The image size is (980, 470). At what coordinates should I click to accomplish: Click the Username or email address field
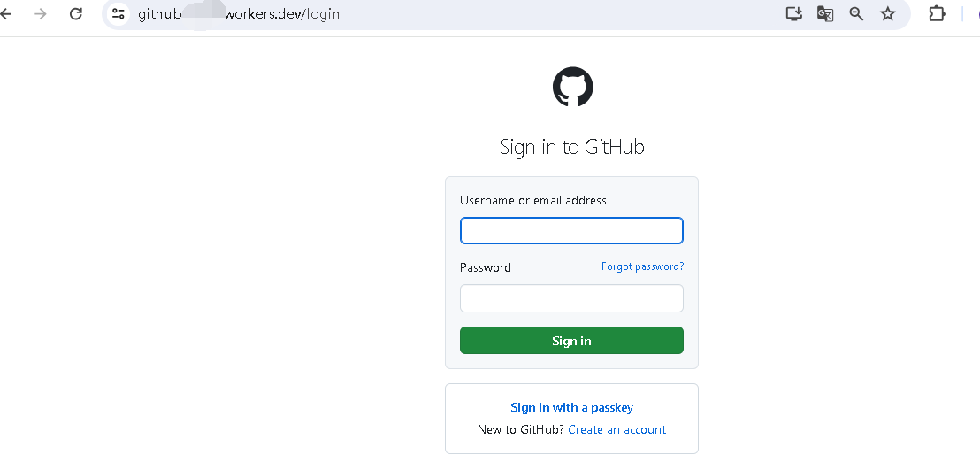click(x=571, y=230)
